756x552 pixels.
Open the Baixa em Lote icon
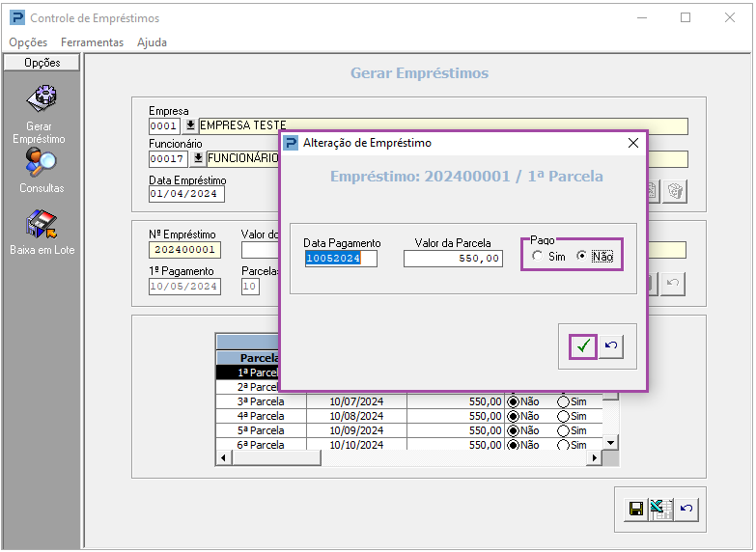point(42,224)
